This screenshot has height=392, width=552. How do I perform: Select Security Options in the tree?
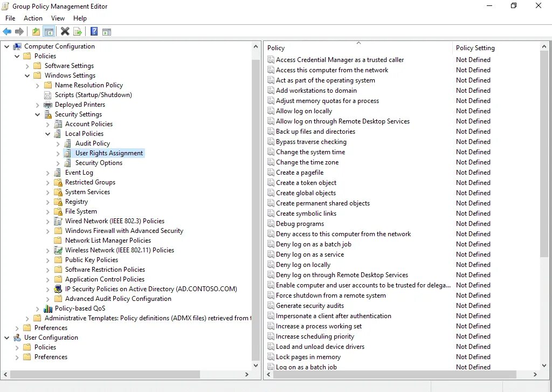pyautogui.click(x=99, y=163)
